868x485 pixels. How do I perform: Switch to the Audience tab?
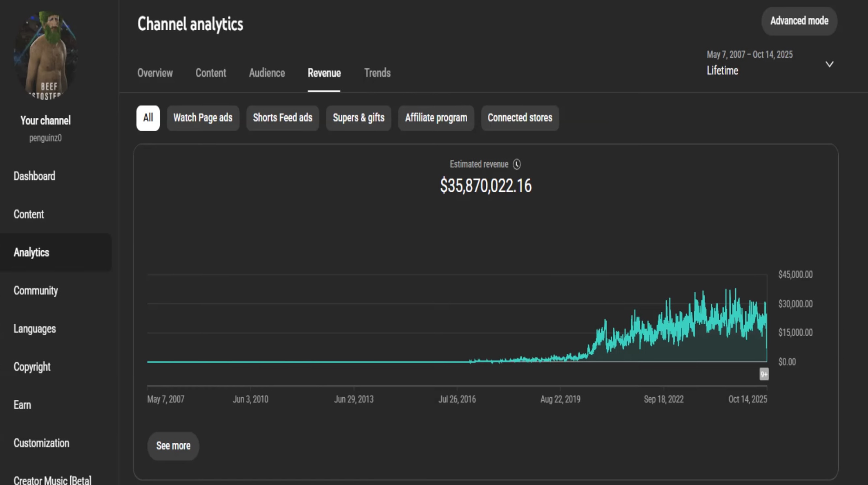(x=267, y=73)
